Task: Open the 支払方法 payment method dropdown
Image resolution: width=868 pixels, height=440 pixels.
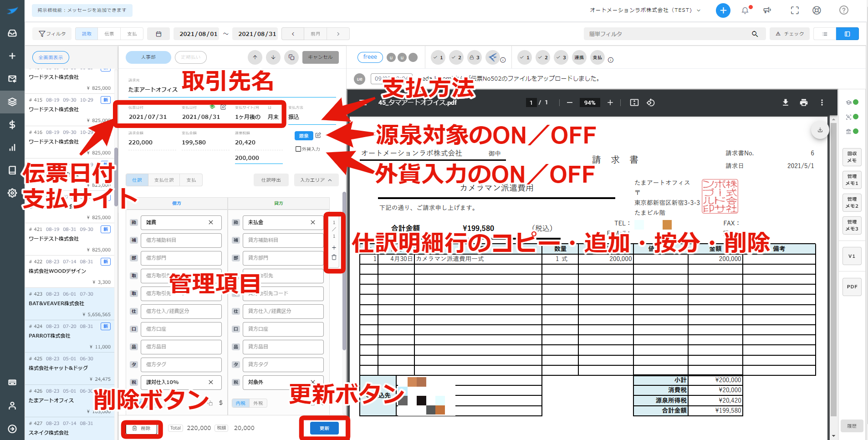Action: tap(311, 117)
